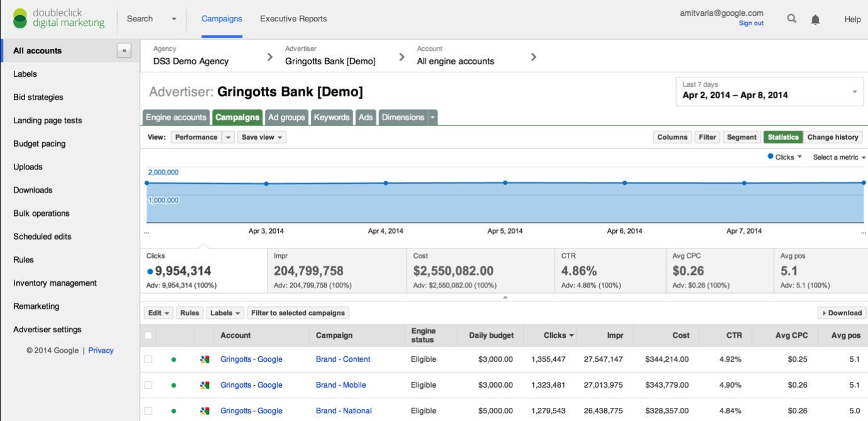Click the Download button
This screenshot has height=421, width=868.
point(841,313)
